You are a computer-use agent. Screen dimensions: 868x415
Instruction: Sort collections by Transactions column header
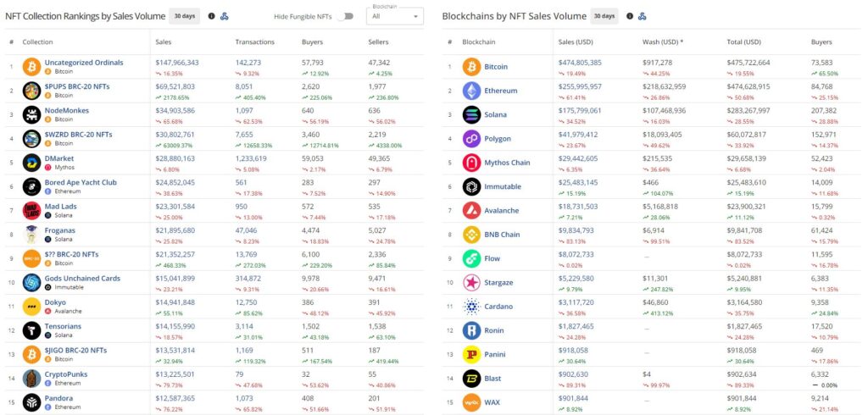(x=254, y=41)
